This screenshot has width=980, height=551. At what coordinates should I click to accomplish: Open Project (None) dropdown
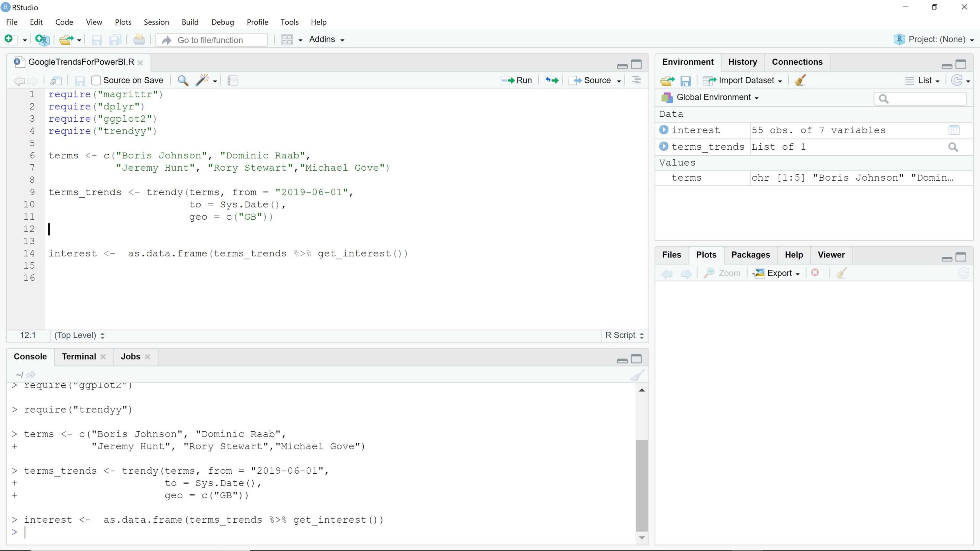[x=934, y=39]
